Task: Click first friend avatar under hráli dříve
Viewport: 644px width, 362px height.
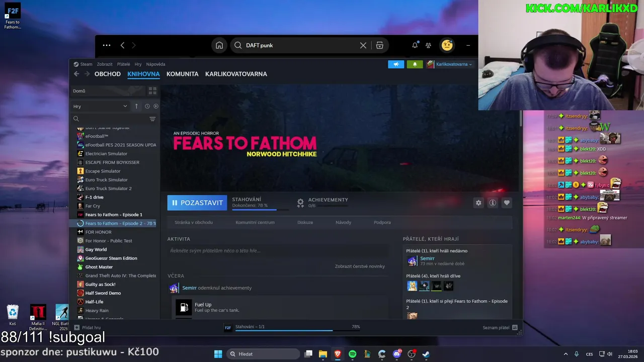Action: 412,286
